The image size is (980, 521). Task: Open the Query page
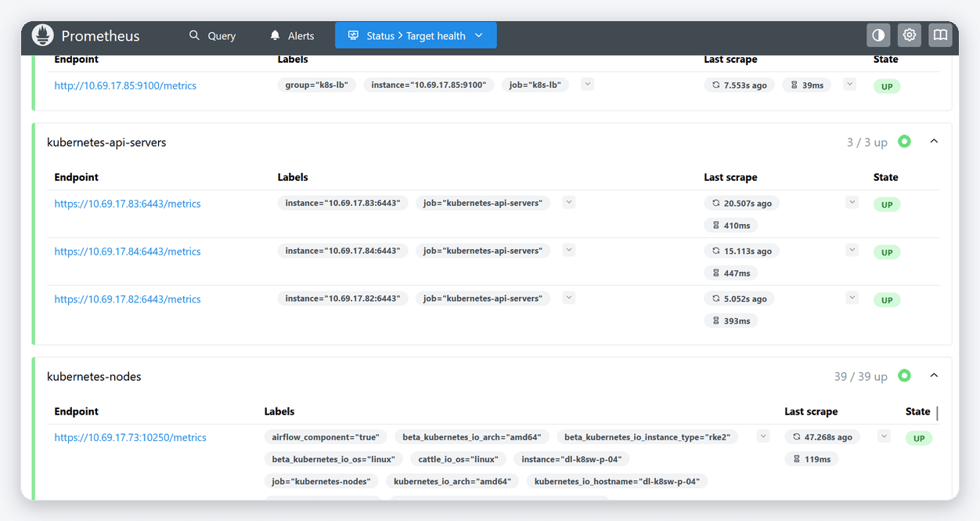pos(212,35)
